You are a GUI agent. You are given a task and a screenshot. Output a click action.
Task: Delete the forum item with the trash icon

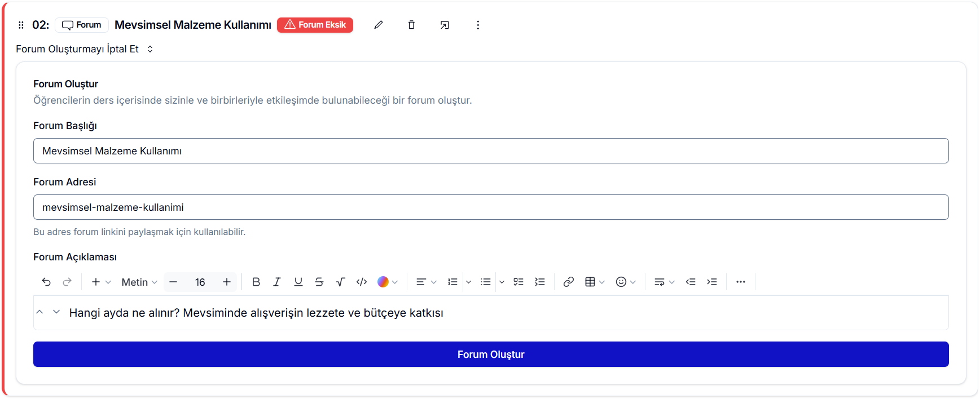411,25
